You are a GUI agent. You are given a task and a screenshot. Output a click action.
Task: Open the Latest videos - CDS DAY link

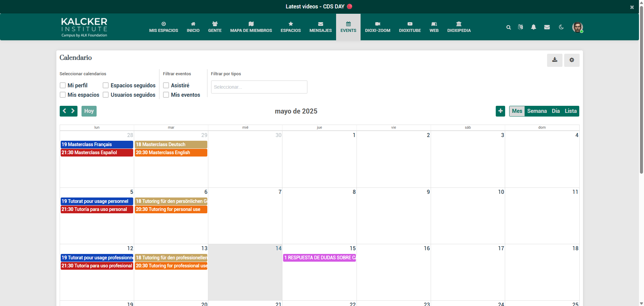[x=315, y=6]
